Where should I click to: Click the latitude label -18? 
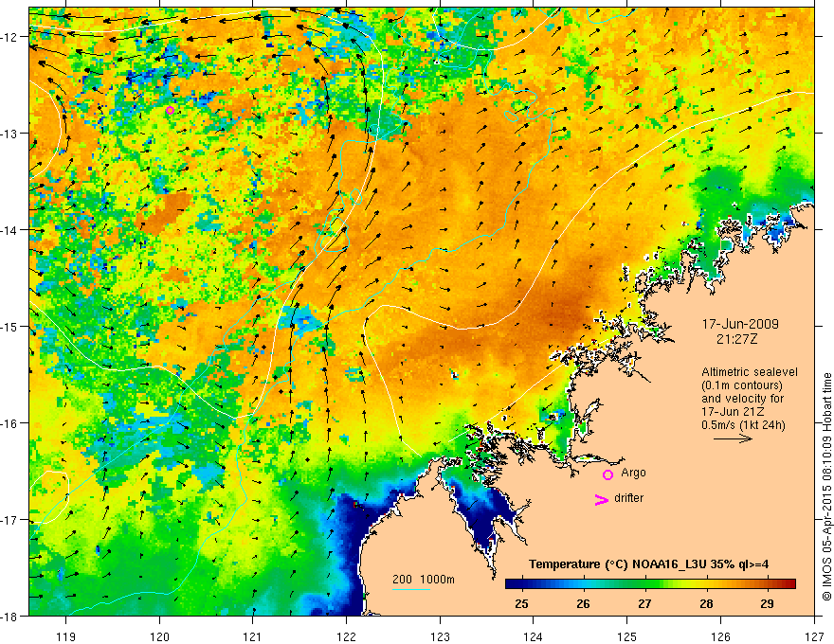click(x=9, y=617)
